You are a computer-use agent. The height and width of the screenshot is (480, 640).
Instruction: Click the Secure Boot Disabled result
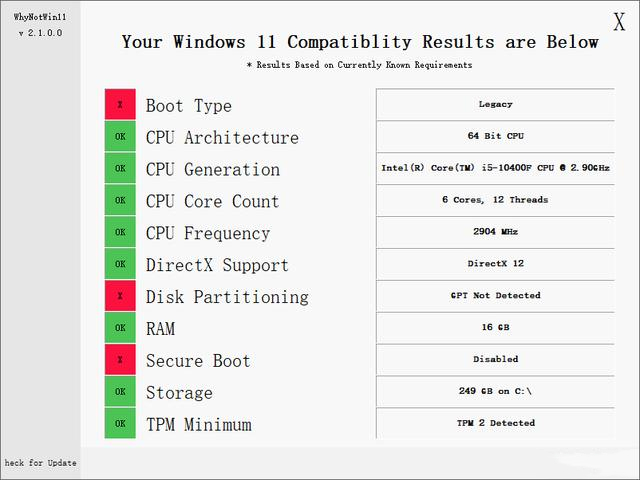point(495,360)
